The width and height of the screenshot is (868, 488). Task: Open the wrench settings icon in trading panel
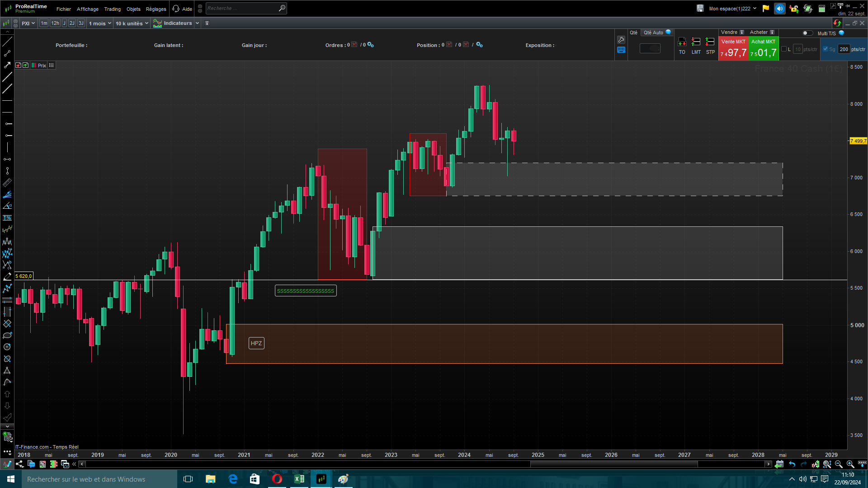(x=621, y=40)
